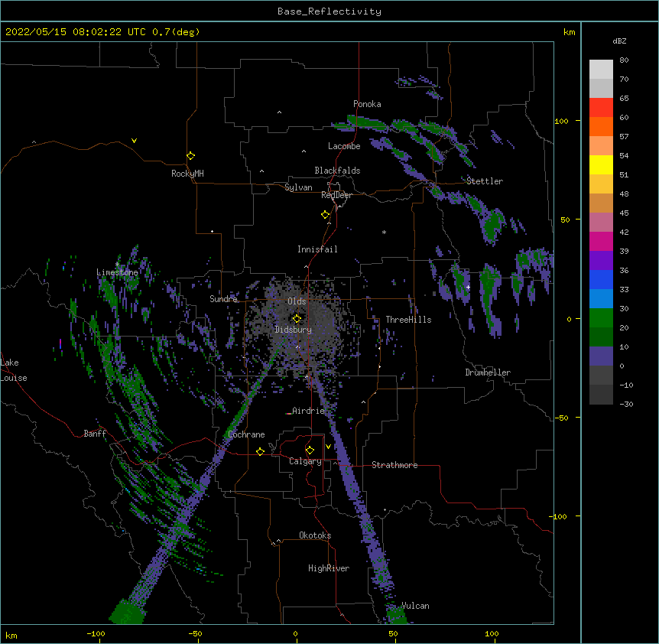Click the Base_Reflectivity title text
This screenshot has width=659, height=644.
click(329, 11)
